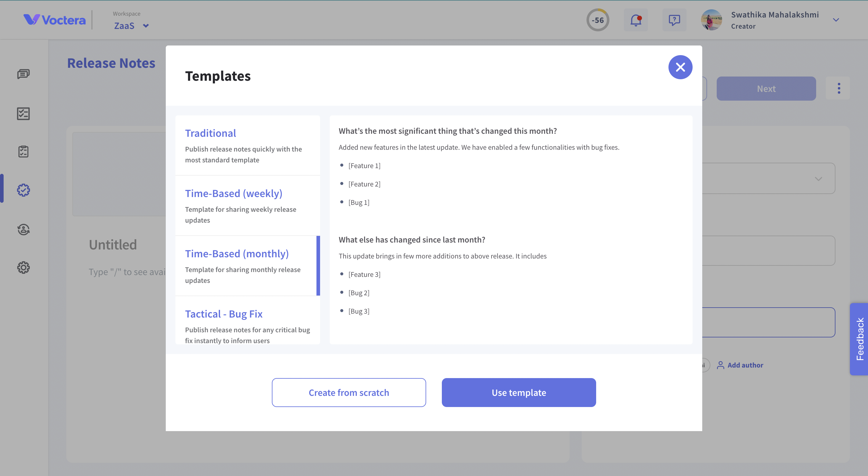Open the checklist board sidebar icon

pos(23,114)
